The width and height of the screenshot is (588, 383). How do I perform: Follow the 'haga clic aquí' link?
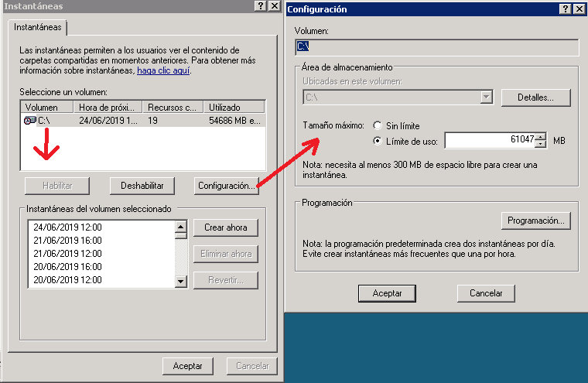[163, 70]
